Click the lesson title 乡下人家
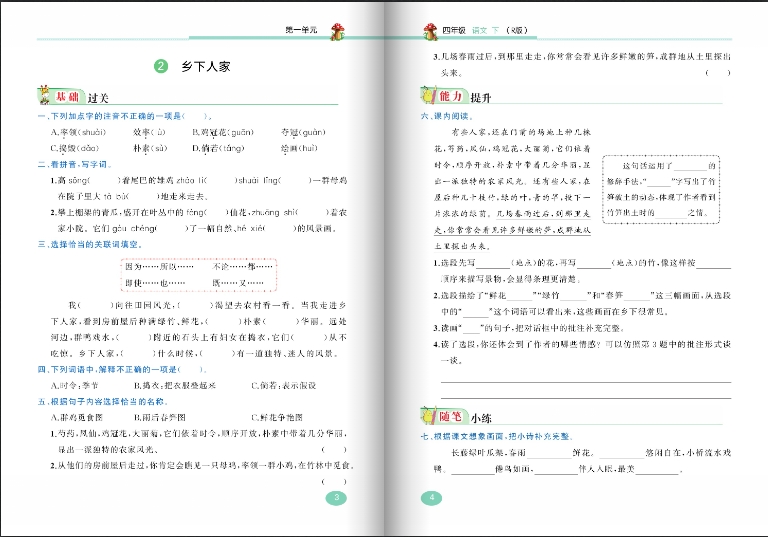This screenshot has height=537, width=768. point(206,66)
